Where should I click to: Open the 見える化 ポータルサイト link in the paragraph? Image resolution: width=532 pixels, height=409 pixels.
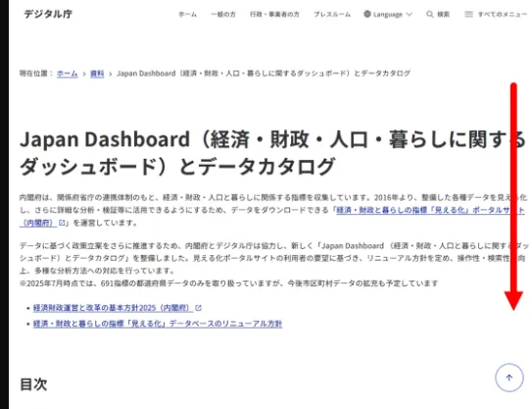431,210
